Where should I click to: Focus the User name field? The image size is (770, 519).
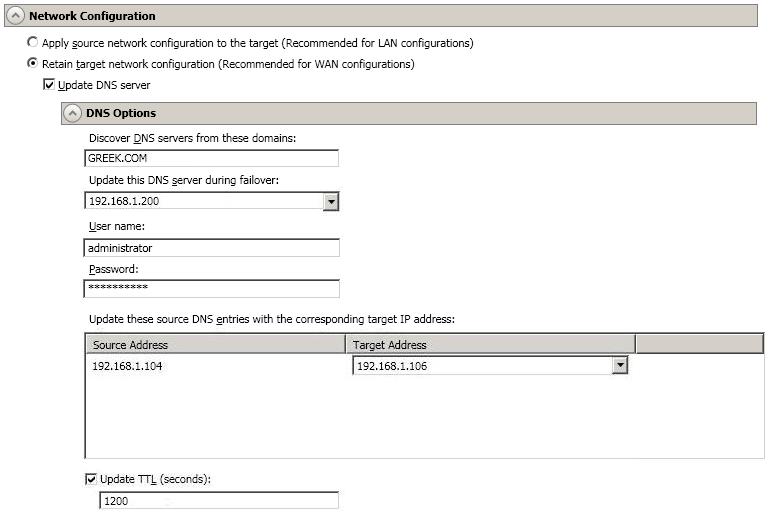click(x=212, y=248)
